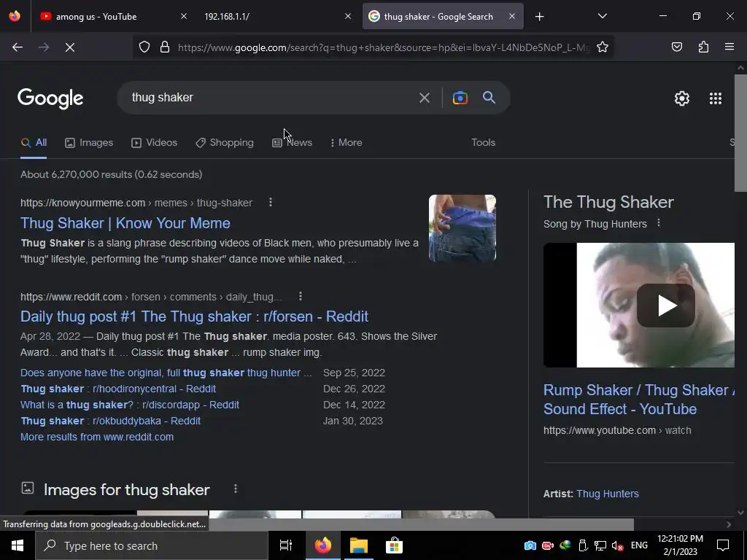Screen dimensions: 747x560
Task: Click the ENG language indicator
Action: 639,545
